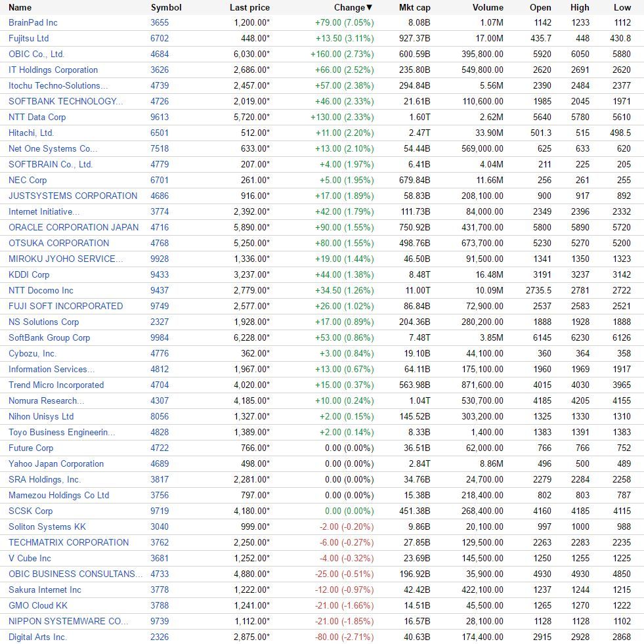Open Sakura Internet Inc link
This screenshot has height=644, width=644.
[45, 590]
